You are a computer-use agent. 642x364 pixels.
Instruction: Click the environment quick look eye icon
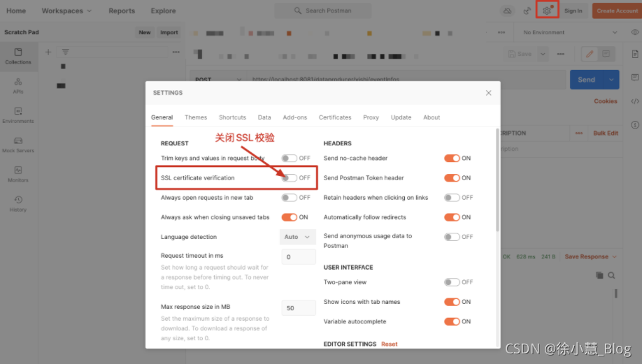634,32
